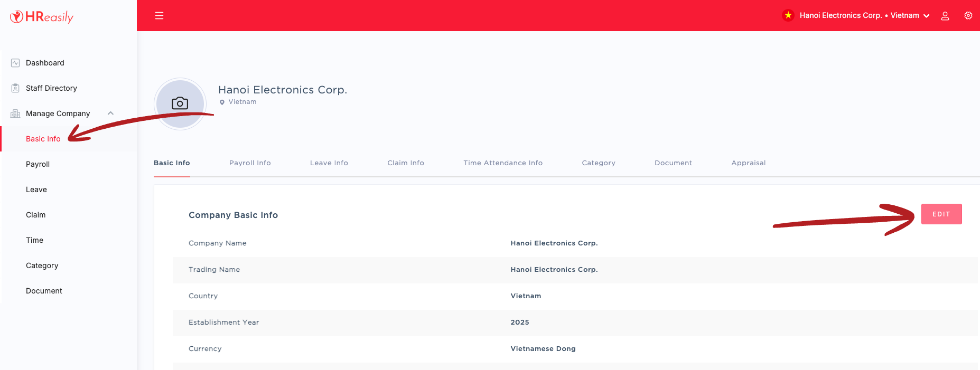Click Currency value Vietnamese Dong
This screenshot has width=980, height=370.
pyautogui.click(x=543, y=349)
